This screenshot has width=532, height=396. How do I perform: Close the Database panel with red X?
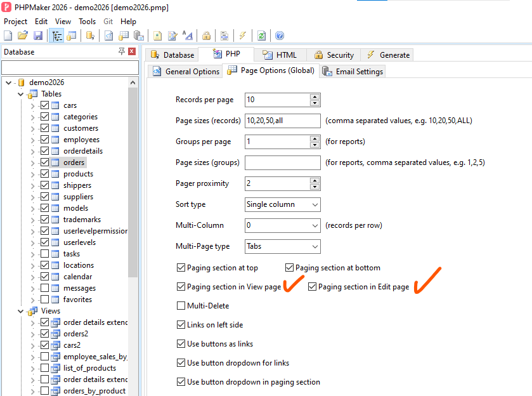[x=132, y=52]
